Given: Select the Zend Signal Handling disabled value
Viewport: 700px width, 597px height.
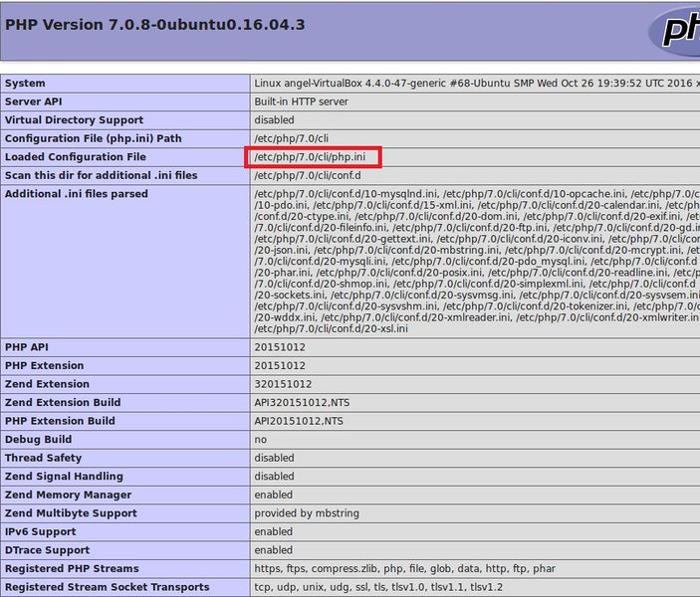Looking at the screenshot, I should coord(274,477).
